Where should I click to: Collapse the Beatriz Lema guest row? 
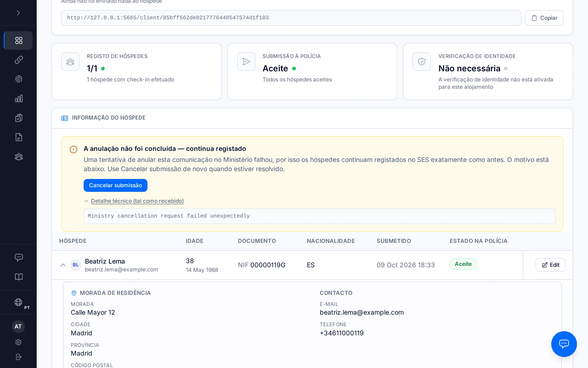pyautogui.click(x=63, y=265)
